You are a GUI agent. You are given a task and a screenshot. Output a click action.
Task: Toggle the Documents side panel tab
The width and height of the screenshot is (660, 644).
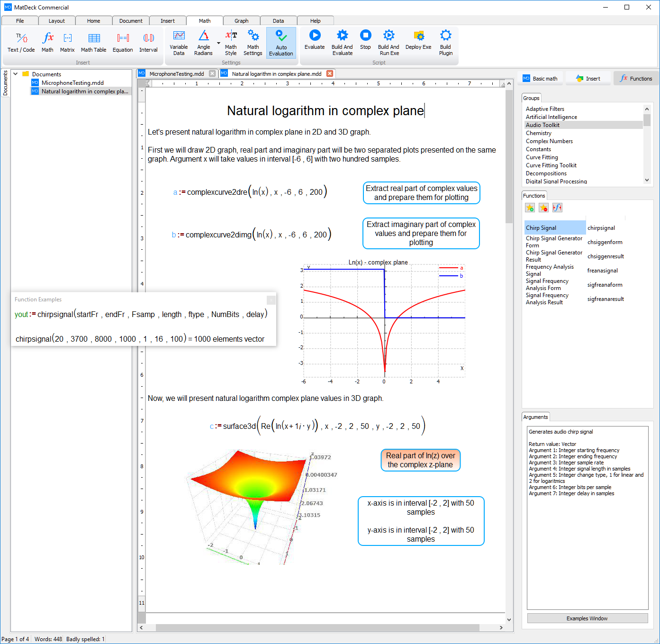point(5,83)
